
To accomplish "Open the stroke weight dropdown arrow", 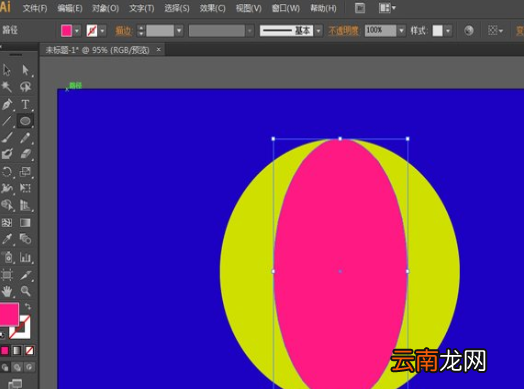I will 179,31.
